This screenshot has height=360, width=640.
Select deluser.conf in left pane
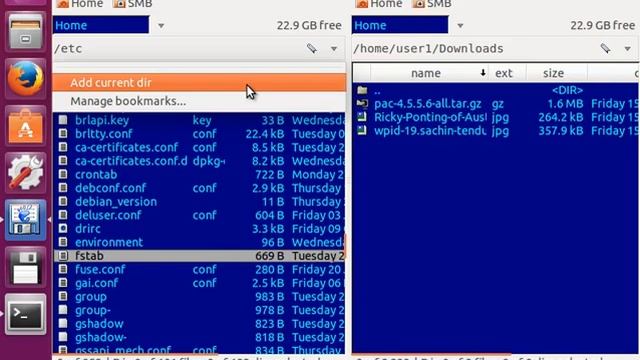(x=199, y=215)
